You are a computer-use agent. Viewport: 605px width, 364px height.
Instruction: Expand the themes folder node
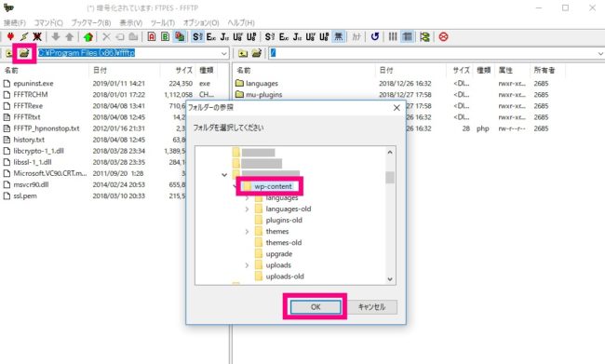point(247,232)
